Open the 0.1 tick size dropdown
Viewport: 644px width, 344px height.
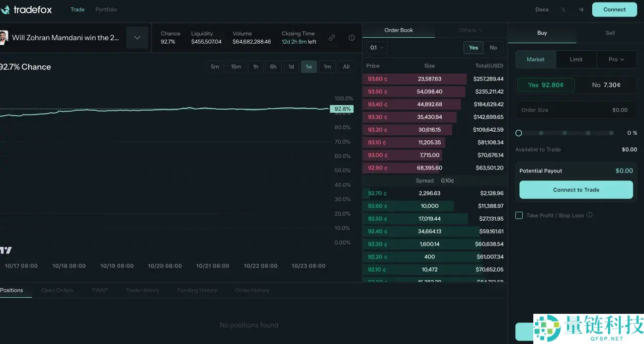(376, 47)
